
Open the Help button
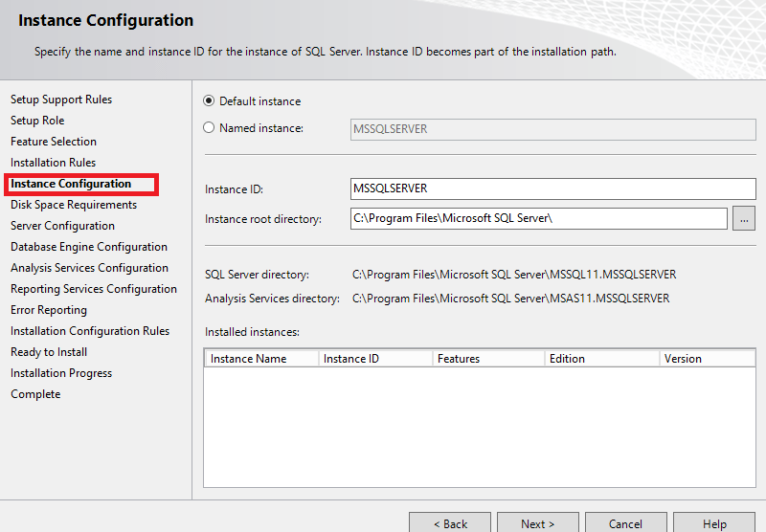point(713,522)
